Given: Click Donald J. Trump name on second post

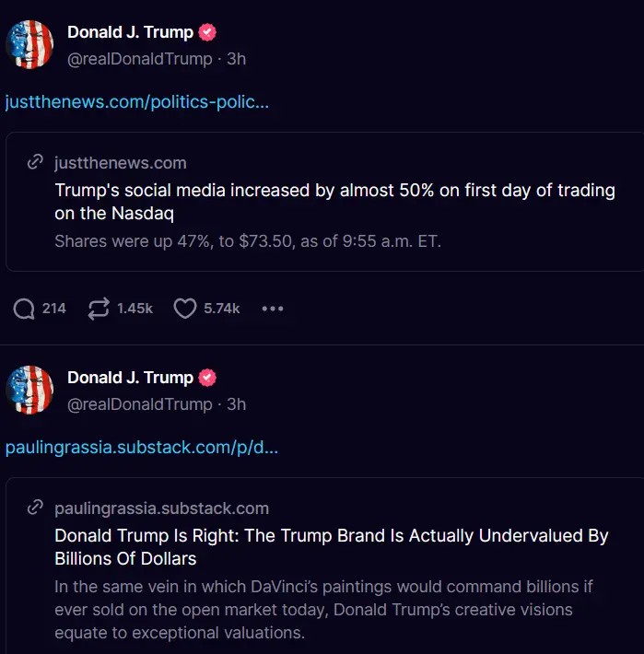Looking at the screenshot, I should pyautogui.click(x=130, y=378).
